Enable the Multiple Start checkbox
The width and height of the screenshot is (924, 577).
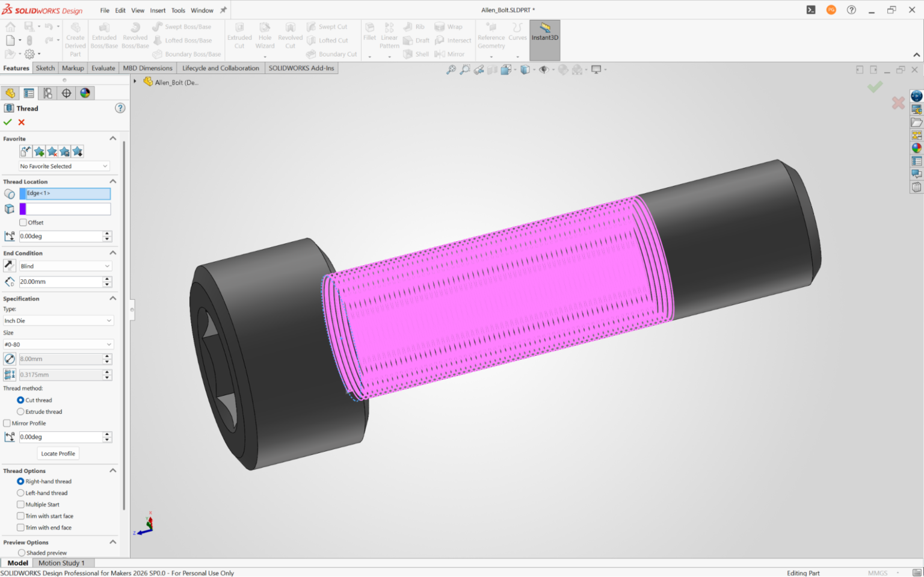(x=20, y=504)
